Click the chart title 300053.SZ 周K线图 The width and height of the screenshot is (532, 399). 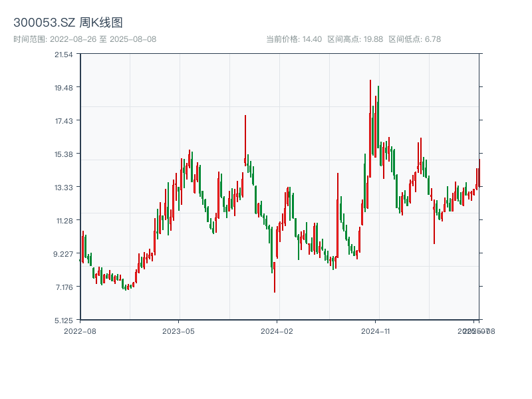[x=68, y=23]
